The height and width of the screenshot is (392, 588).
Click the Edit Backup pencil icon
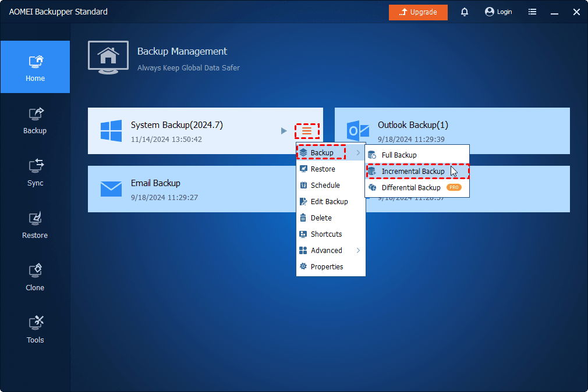click(303, 202)
